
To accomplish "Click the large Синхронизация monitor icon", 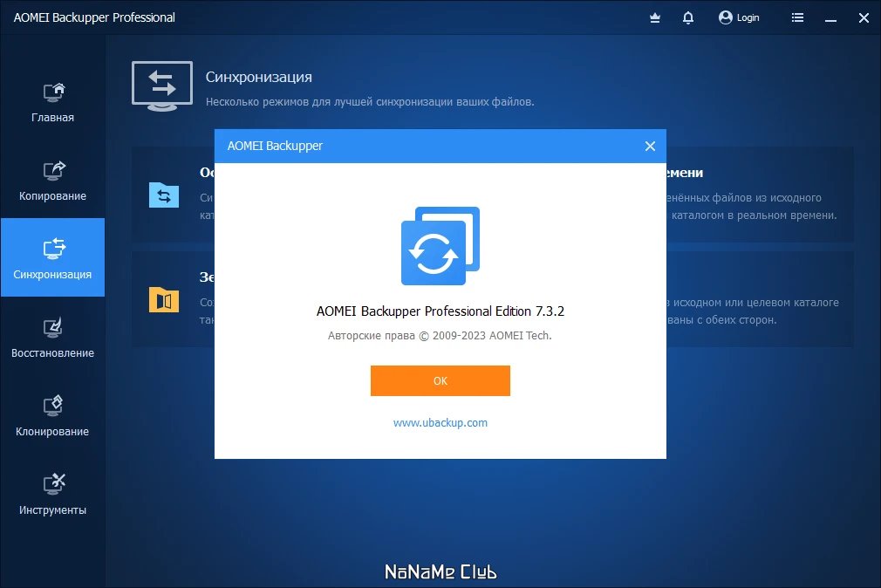I will point(162,86).
